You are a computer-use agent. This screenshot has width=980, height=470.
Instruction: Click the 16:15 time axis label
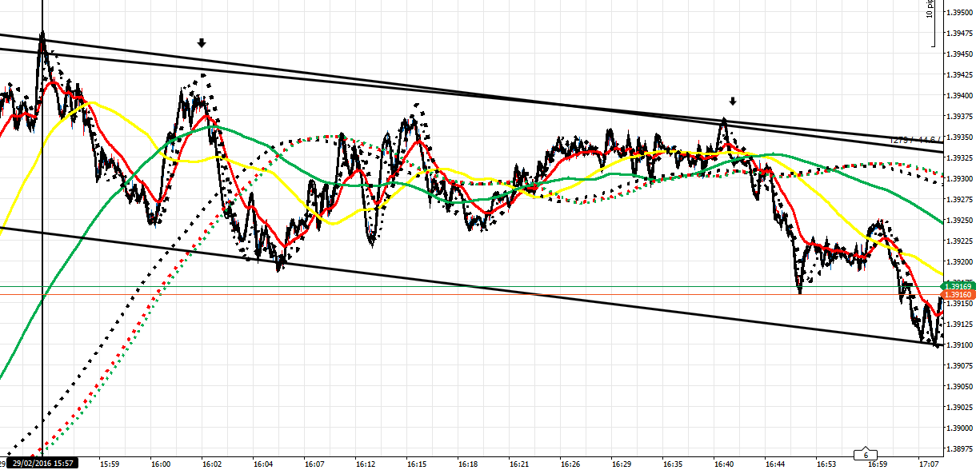417,464
